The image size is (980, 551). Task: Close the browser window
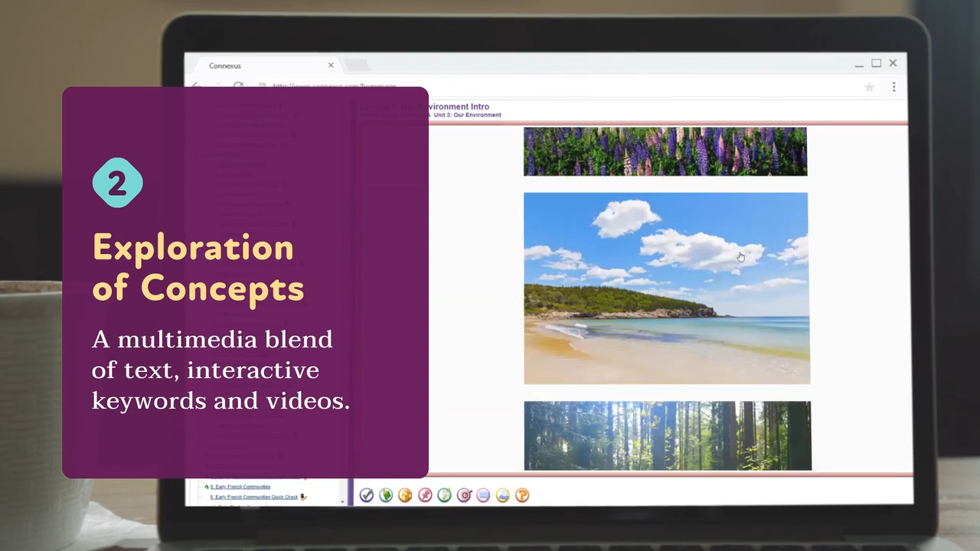(x=893, y=63)
